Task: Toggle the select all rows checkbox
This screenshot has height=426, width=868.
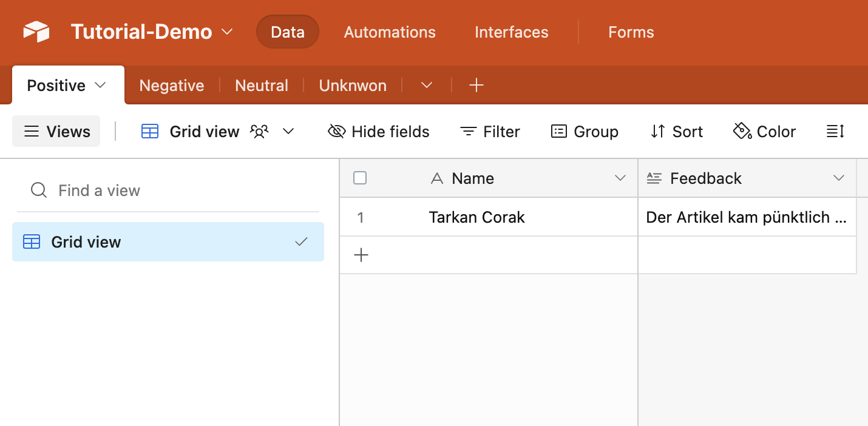Action: (x=360, y=178)
